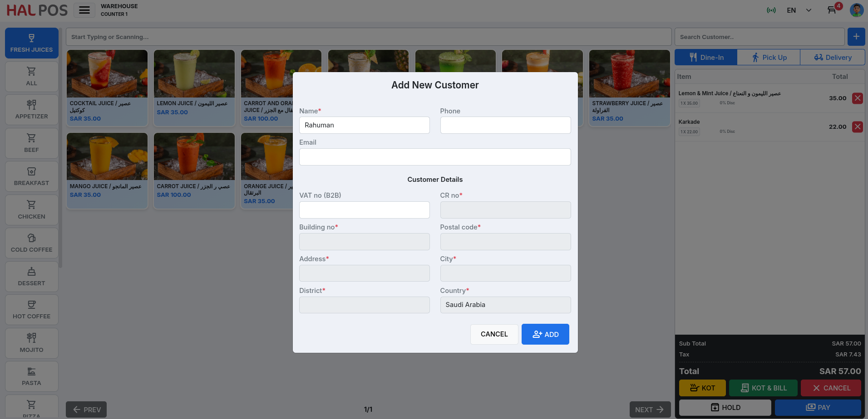The width and height of the screenshot is (868, 419).
Task: Click the blue plus add customer icon
Action: tap(856, 37)
